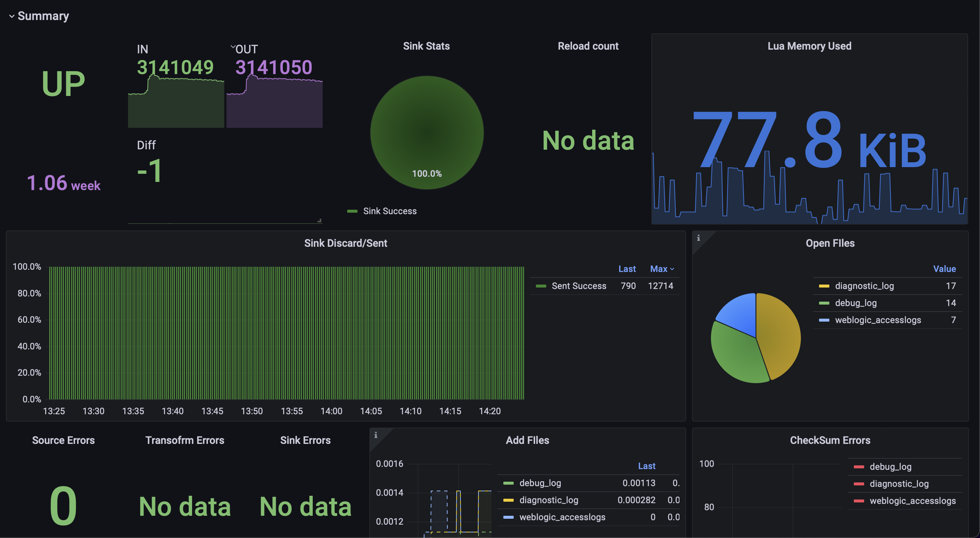Open the Sink Discard/Sent panel title menu
This screenshot has width=980, height=538.
coord(345,243)
